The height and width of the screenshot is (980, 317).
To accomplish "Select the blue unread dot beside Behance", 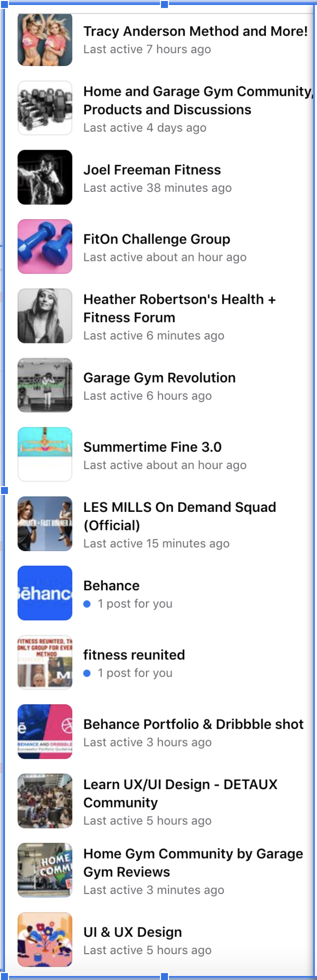I will pos(88,604).
